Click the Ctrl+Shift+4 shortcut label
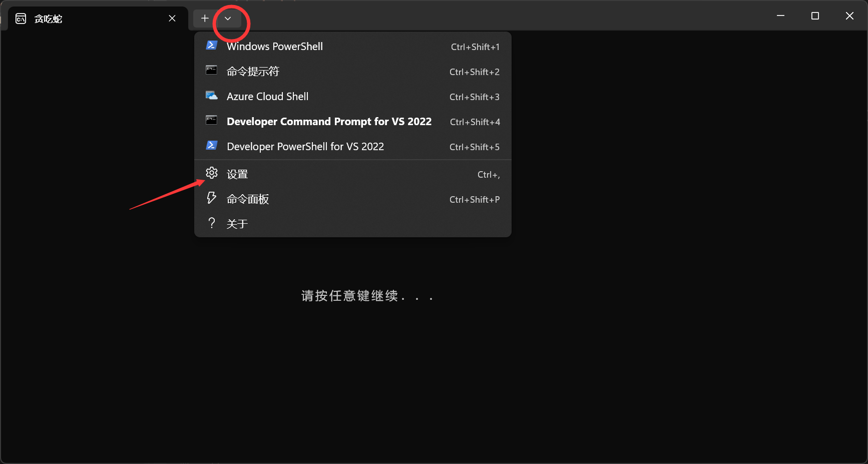Image resolution: width=868 pixels, height=464 pixels. tap(475, 122)
